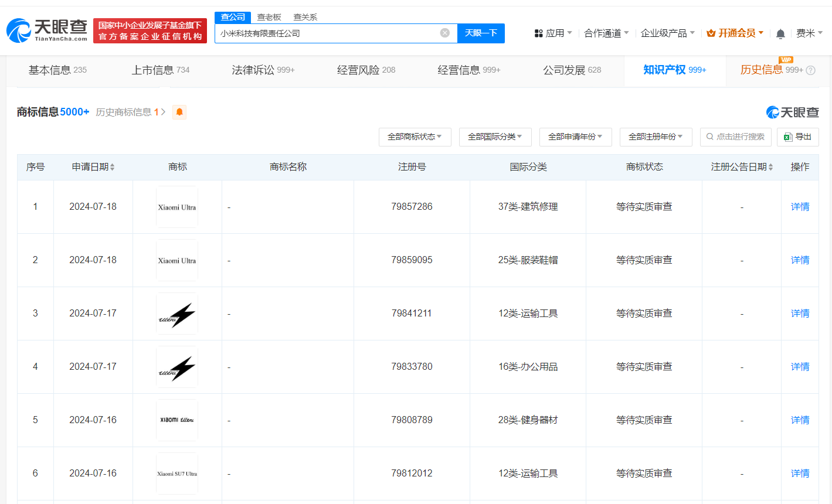Click the magnifier icon in 点击进行搜索 box
This screenshot has width=832, height=504.
pos(709,137)
